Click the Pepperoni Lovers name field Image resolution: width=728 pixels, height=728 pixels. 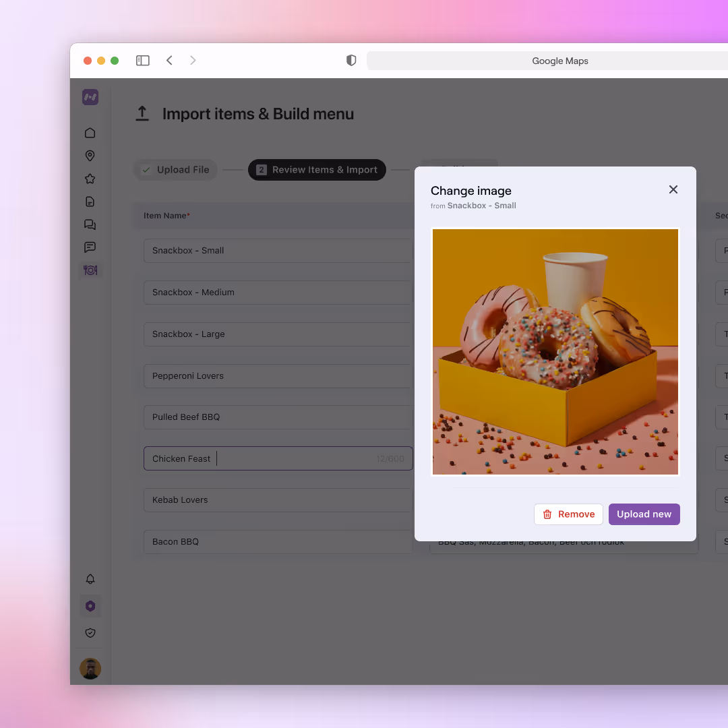tap(278, 376)
